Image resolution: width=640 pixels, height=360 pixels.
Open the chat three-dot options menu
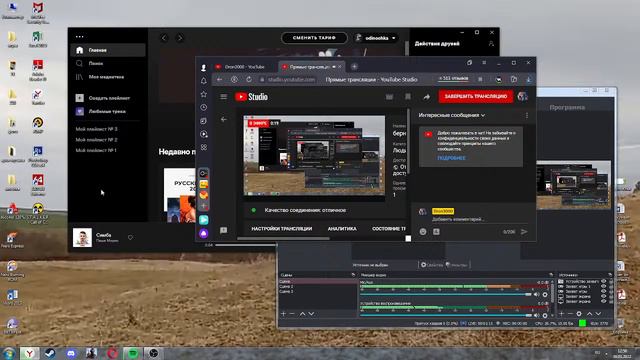pos(527,116)
